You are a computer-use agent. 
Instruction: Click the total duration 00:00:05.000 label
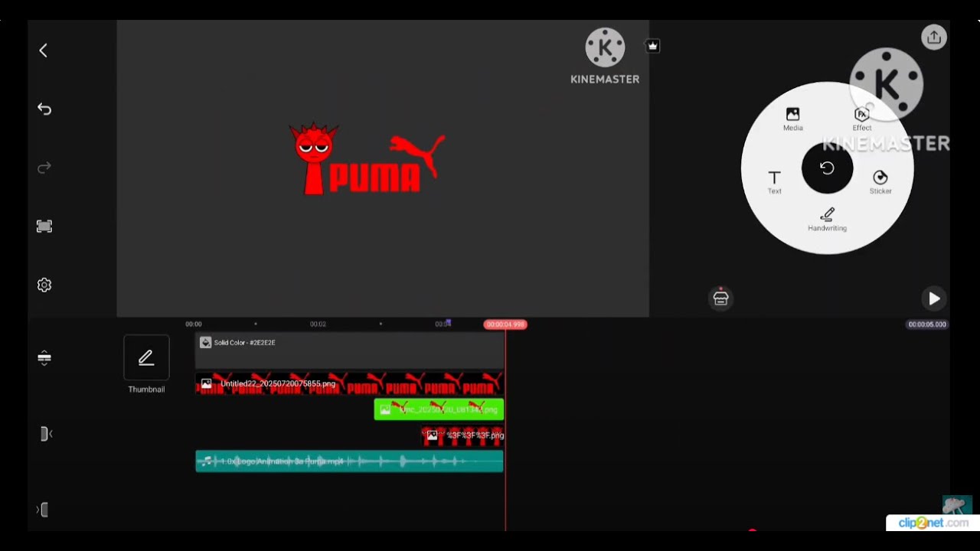[927, 324]
